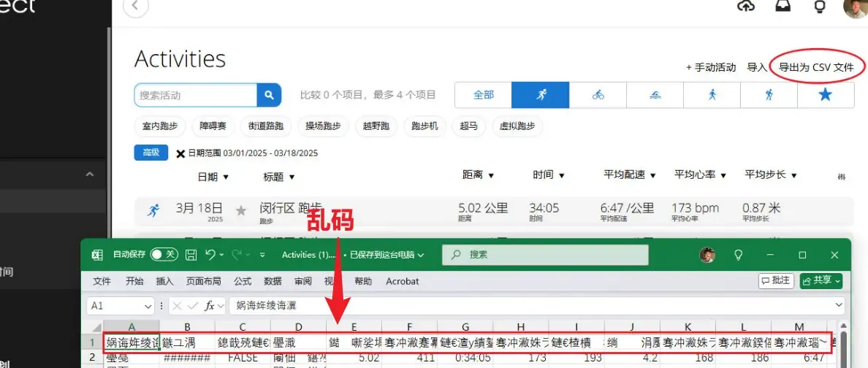Click the Excel app icon in title bar
Viewport: 868px width, 368px height.
click(x=97, y=255)
